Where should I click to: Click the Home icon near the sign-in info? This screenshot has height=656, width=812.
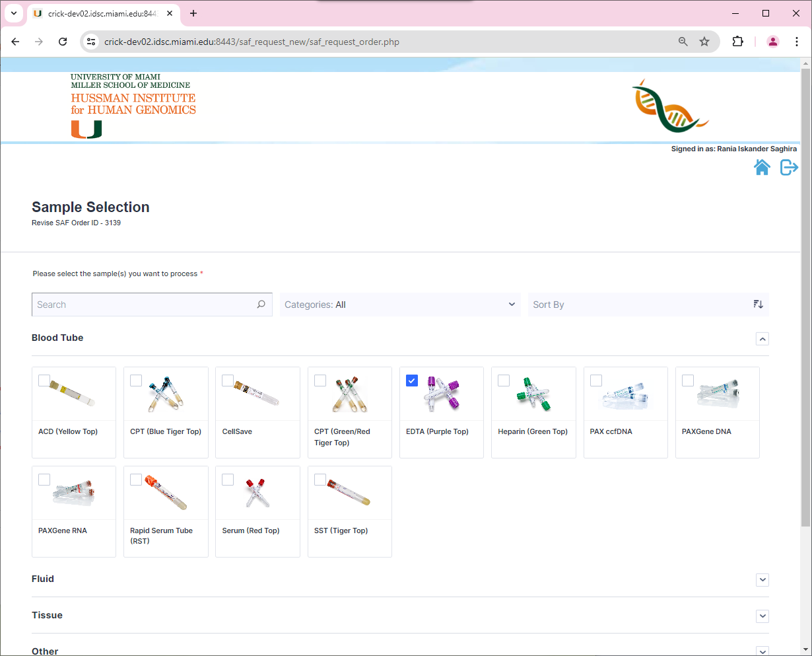pos(762,167)
